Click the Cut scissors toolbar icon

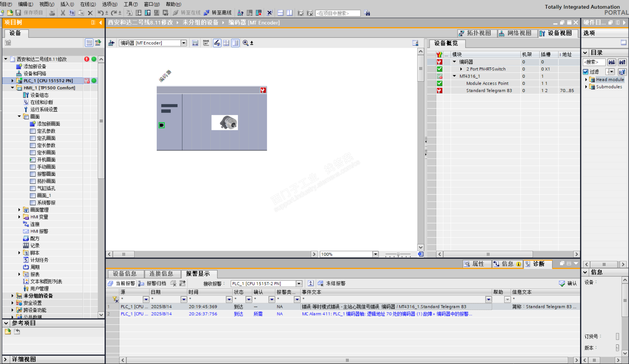[63, 13]
